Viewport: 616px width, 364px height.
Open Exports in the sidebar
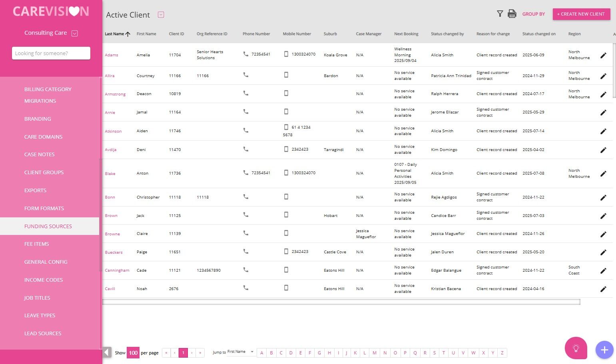[35, 191]
